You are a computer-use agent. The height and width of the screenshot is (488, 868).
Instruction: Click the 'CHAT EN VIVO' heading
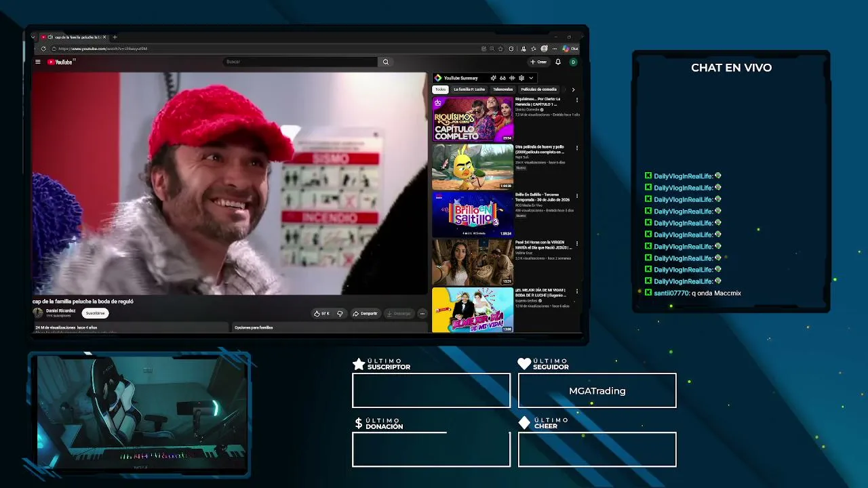[731, 68]
